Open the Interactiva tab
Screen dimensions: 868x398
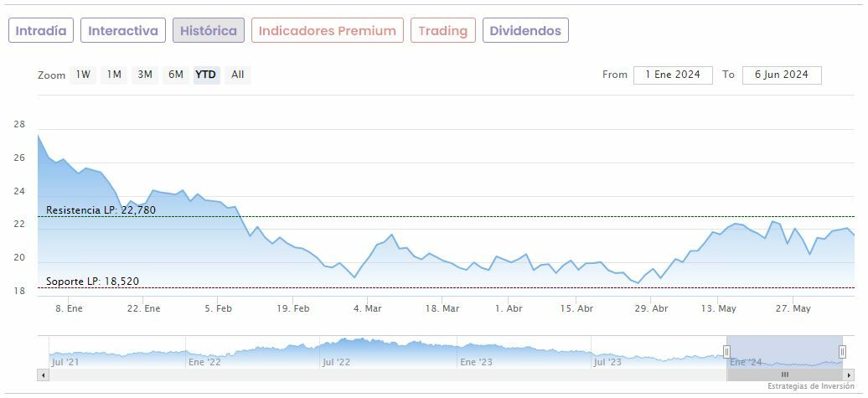click(x=123, y=31)
